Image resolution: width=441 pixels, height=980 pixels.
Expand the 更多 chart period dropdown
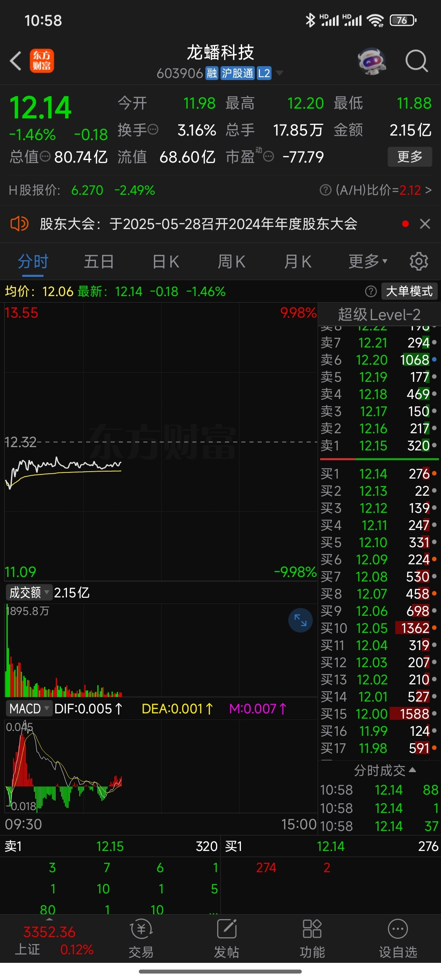[x=367, y=261]
